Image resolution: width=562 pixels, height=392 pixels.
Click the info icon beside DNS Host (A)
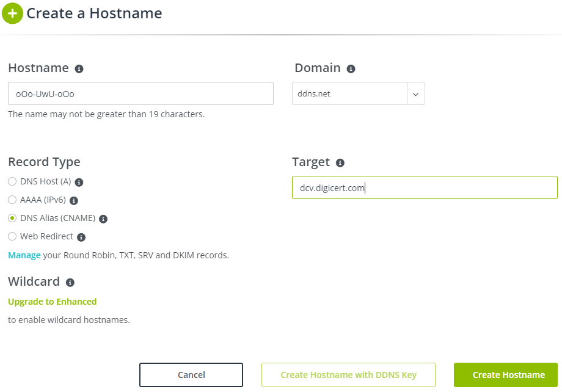point(79,182)
